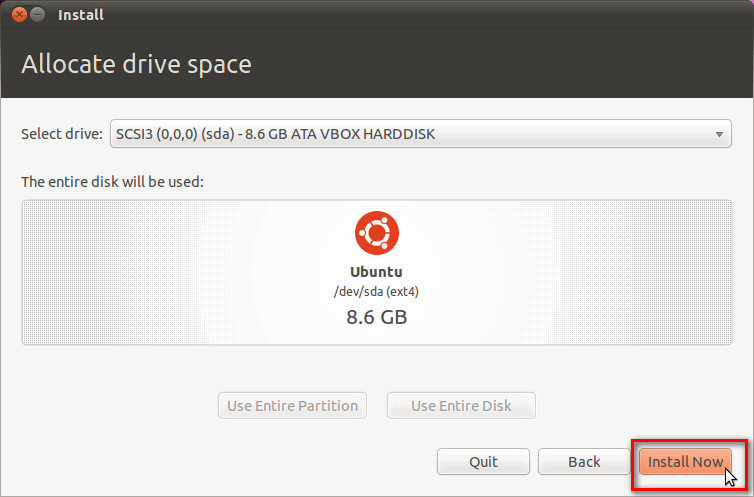Click the Install Now button
This screenshot has height=497, width=754.
(x=685, y=462)
